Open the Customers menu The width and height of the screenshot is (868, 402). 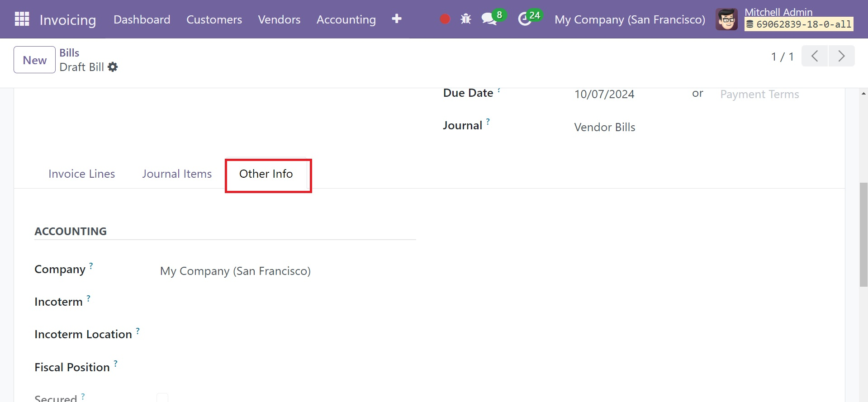(x=214, y=19)
